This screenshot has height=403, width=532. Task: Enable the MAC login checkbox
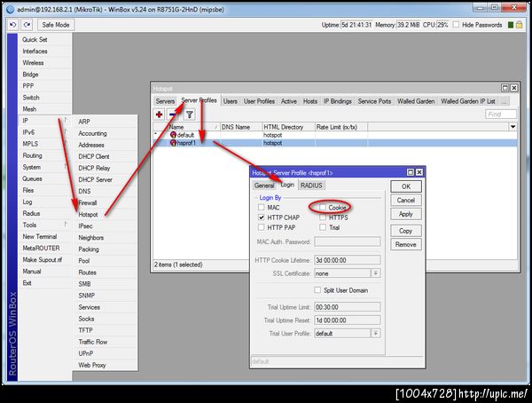pos(261,208)
